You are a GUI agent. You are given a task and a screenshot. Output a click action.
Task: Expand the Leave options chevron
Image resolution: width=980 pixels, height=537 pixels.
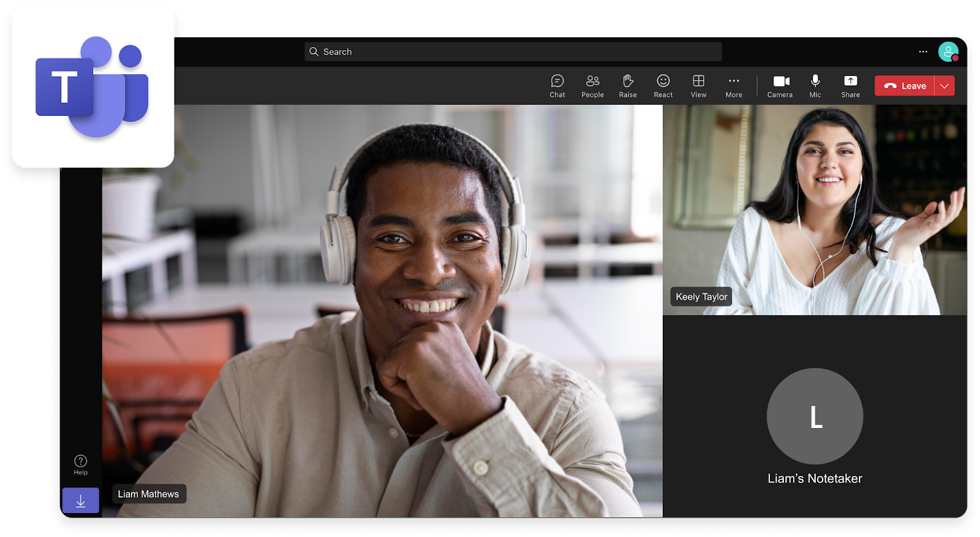coord(944,86)
